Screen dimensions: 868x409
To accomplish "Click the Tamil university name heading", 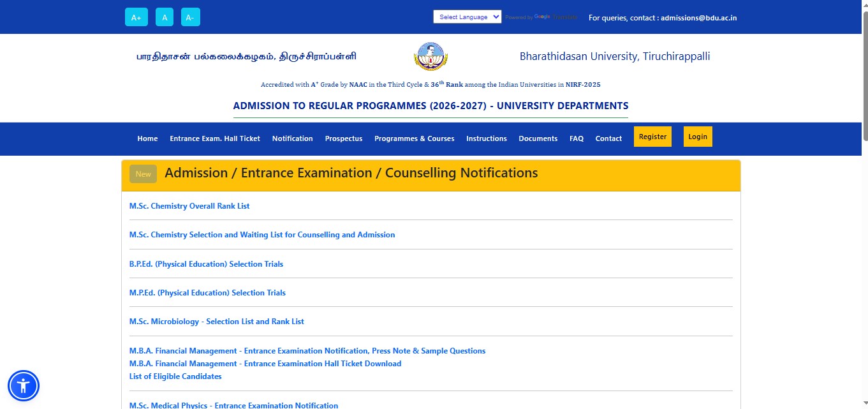I will tap(246, 56).
